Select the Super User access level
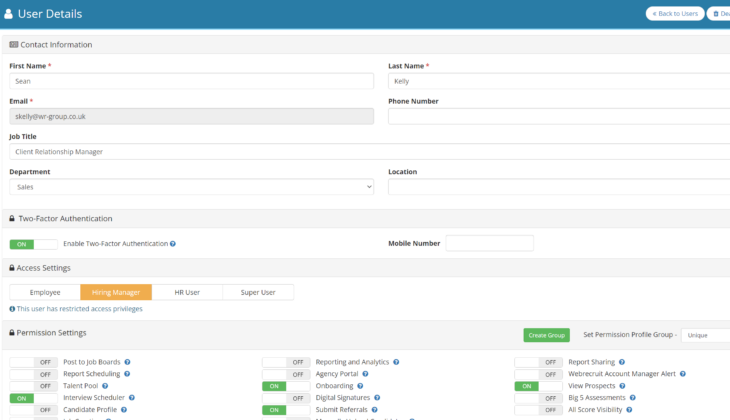Image resolution: width=730 pixels, height=420 pixels. point(258,292)
